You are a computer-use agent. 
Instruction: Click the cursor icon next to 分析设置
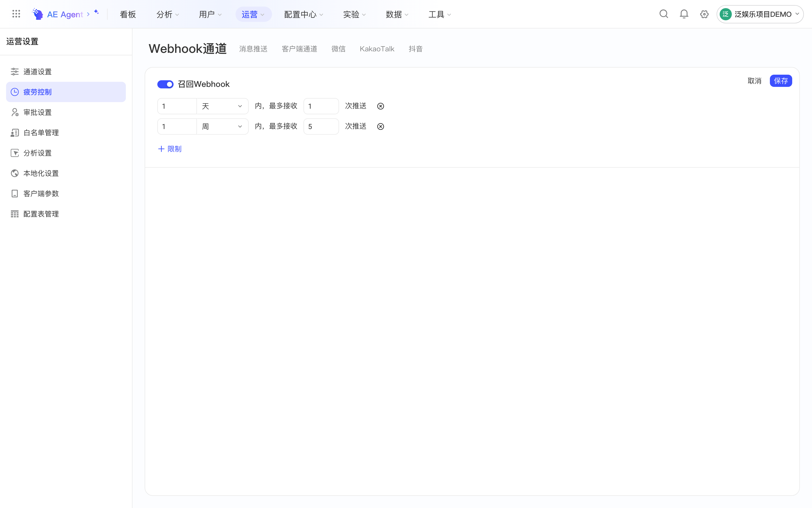[14, 153]
